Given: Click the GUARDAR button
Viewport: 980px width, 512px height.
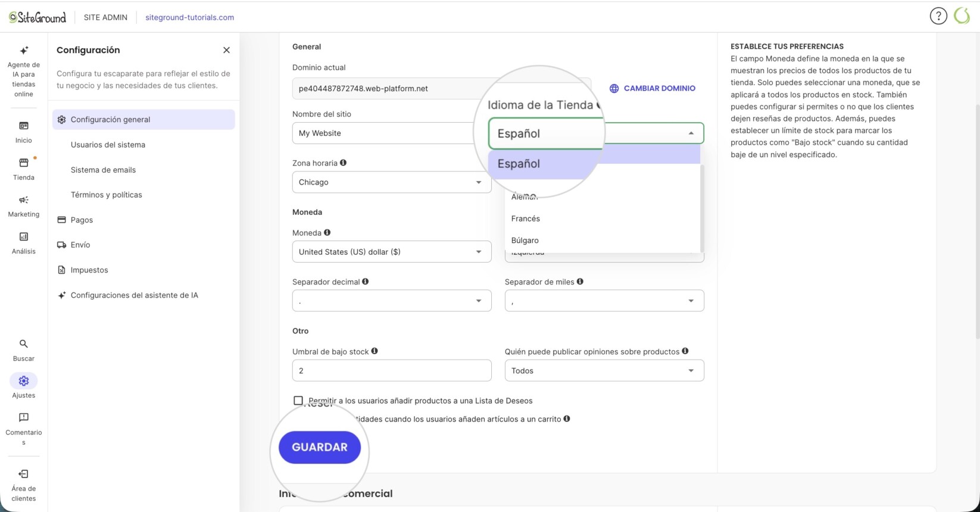Looking at the screenshot, I should pyautogui.click(x=320, y=447).
